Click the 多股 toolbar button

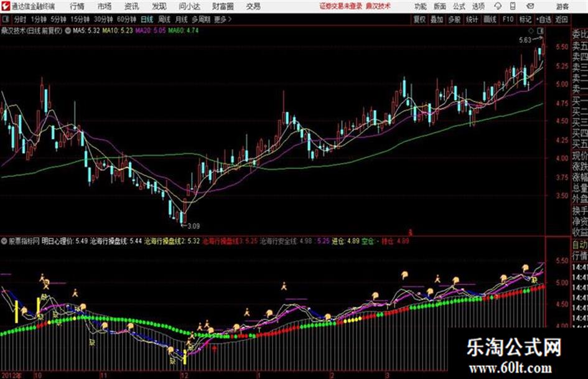click(x=454, y=19)
